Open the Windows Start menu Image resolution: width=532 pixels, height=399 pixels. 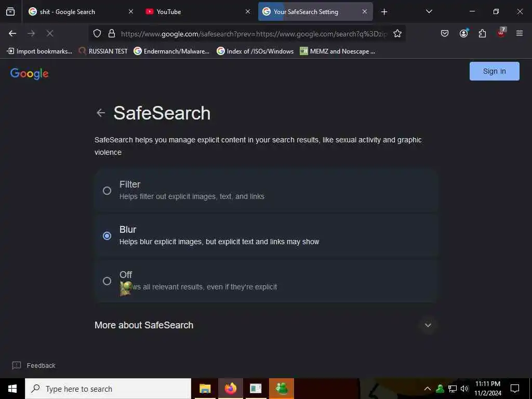click(x=12, y=389)
